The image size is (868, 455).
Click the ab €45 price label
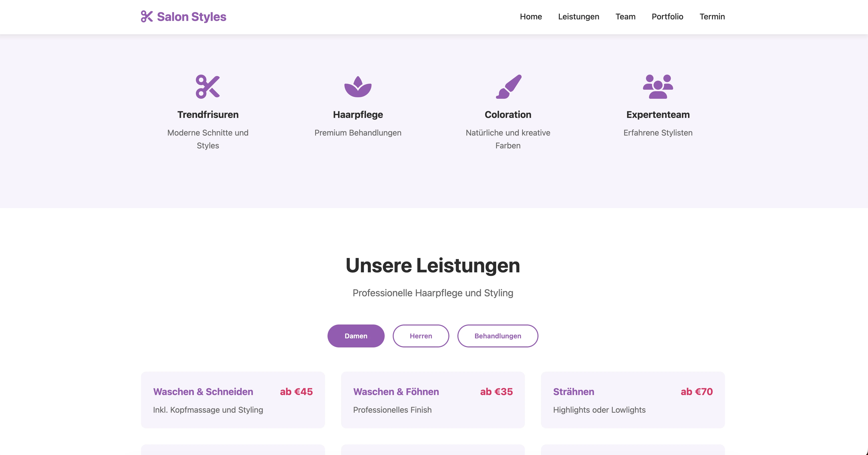point(296,392)
